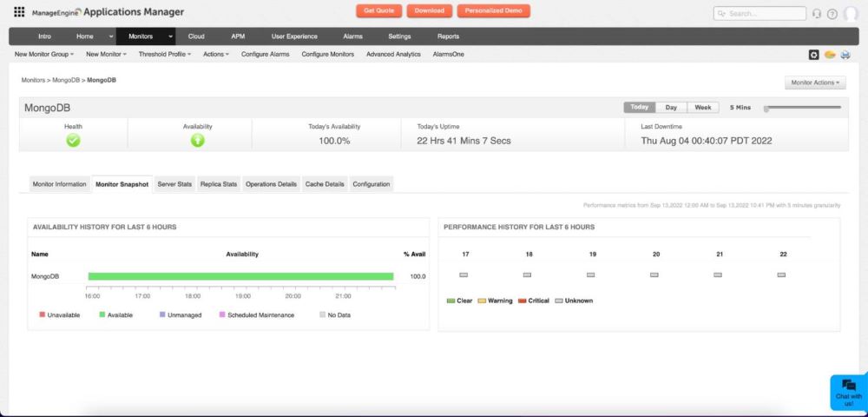This screenshot has height=417, width=868.
Task: Click the Available legend swatch
Action: 102,314
